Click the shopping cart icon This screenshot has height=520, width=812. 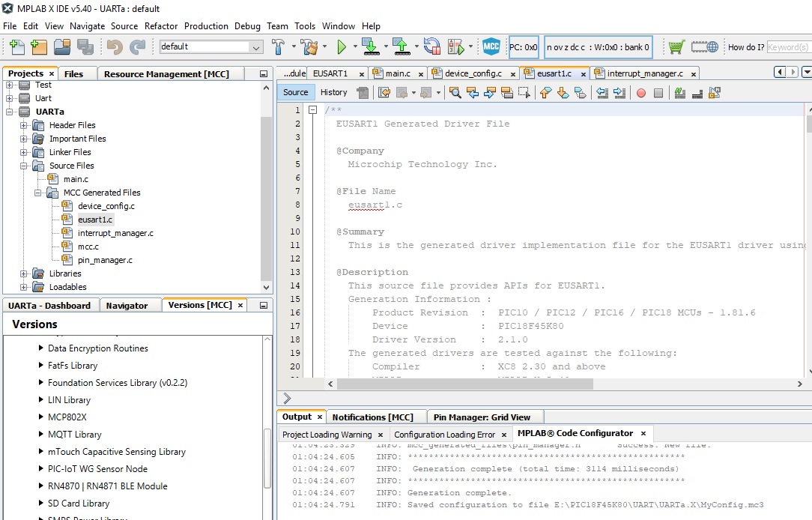coord(676,47)
